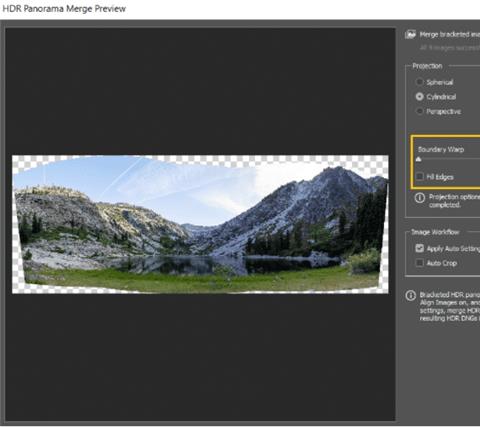The width and height of the screenshot is (480, 427).
Task: Click the Boundary Warp slider handle
Action: [x=419, y=159]
